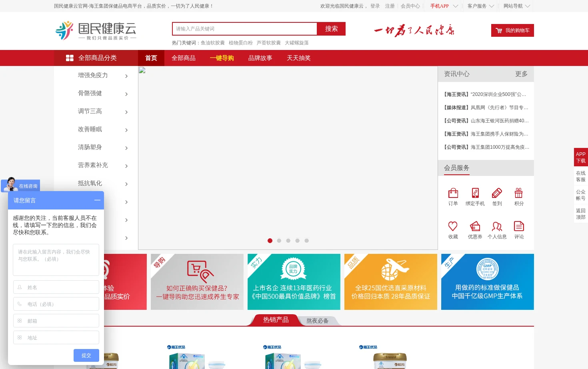Select the fifth carousel dot
The height and width of the screenshot is (369, 588).
coord(307,241)
